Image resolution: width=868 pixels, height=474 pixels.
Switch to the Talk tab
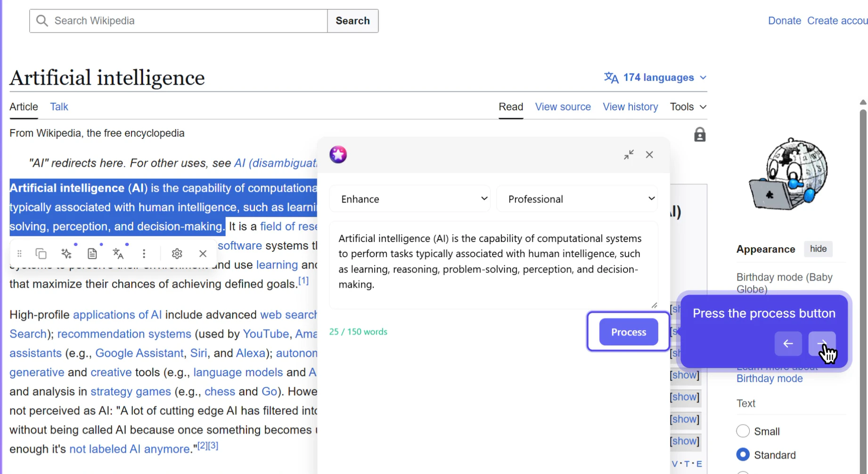coord(59,107)
